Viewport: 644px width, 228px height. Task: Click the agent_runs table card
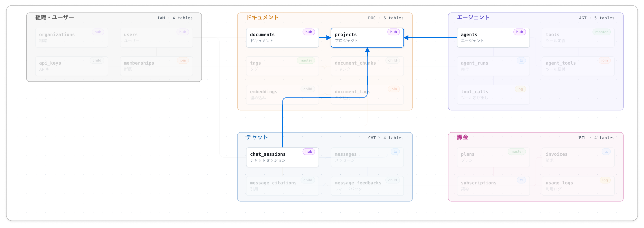[493, 66]
